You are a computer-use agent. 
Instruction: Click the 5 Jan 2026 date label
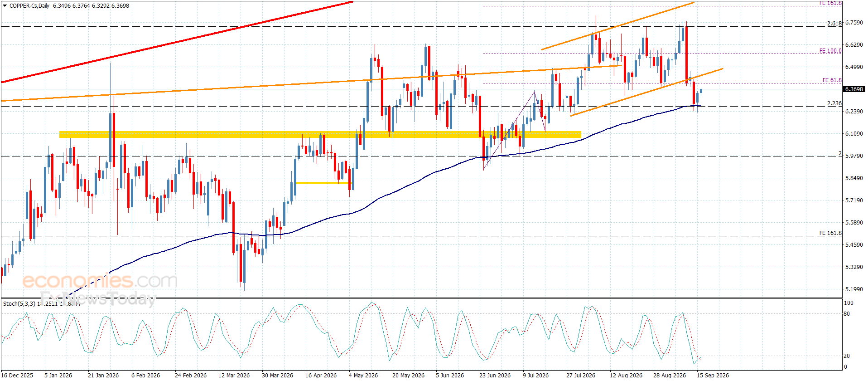point(58,376)
